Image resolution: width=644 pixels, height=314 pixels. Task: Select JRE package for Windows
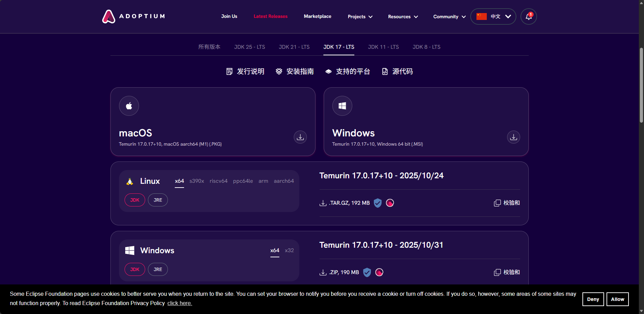pos(158,269)
